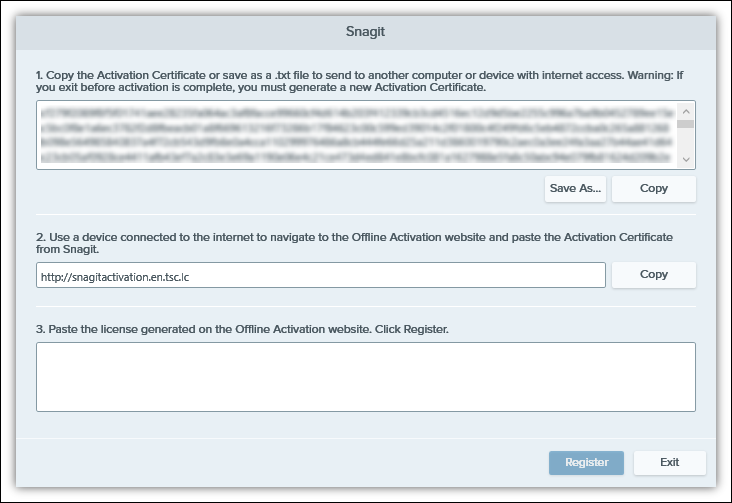This screenshot has height=503, width=732.
Task: Click step 3 'Paste the license generated' text
Action: coord(242,329)
